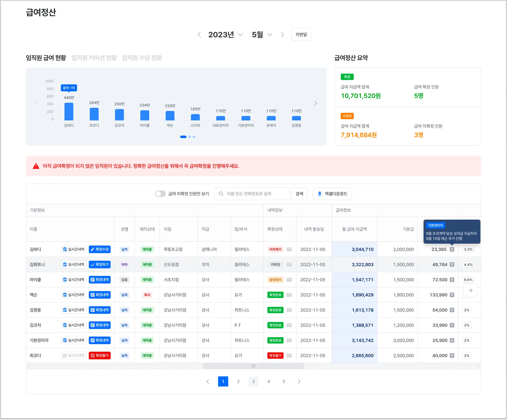Select third chart page indicator dot
Viewport: 507px width, 420px height.
(194, 137)
